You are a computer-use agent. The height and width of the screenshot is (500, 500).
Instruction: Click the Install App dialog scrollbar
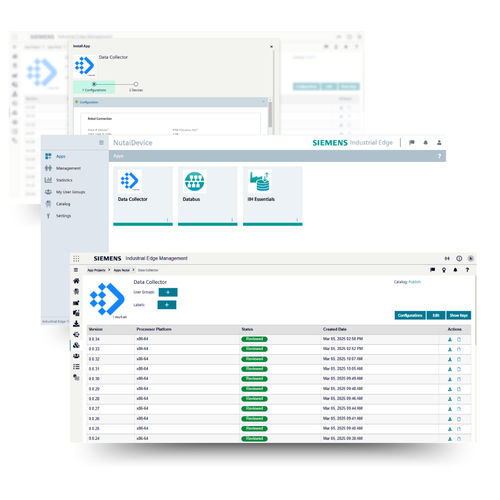tap(270, 114)
